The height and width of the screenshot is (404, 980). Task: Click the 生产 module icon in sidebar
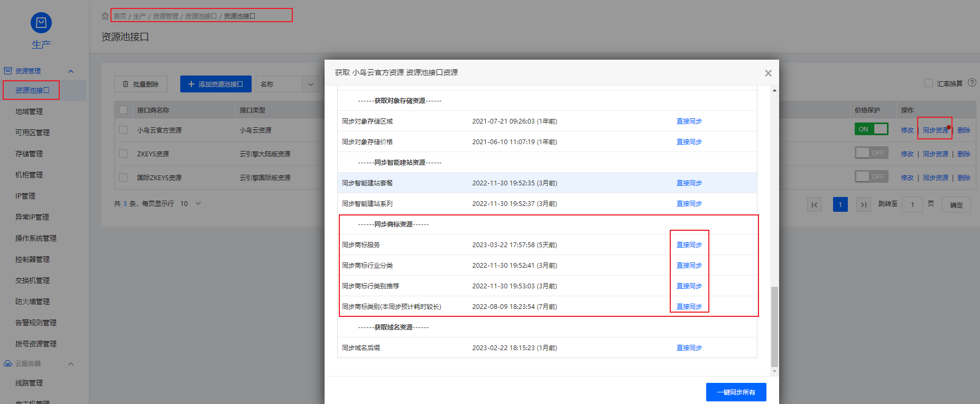click(x=41, y=23)
